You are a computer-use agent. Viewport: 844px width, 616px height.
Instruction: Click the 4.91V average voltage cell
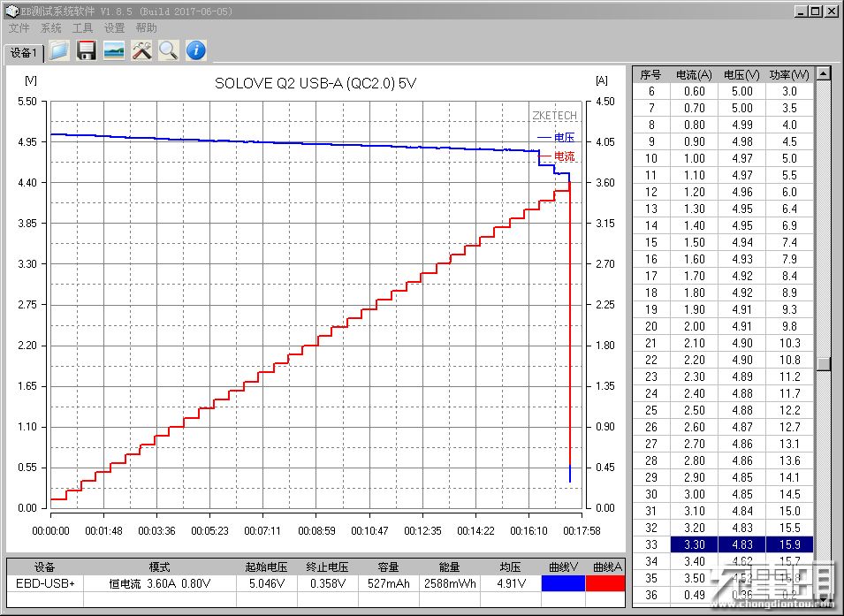click(510, 583)
